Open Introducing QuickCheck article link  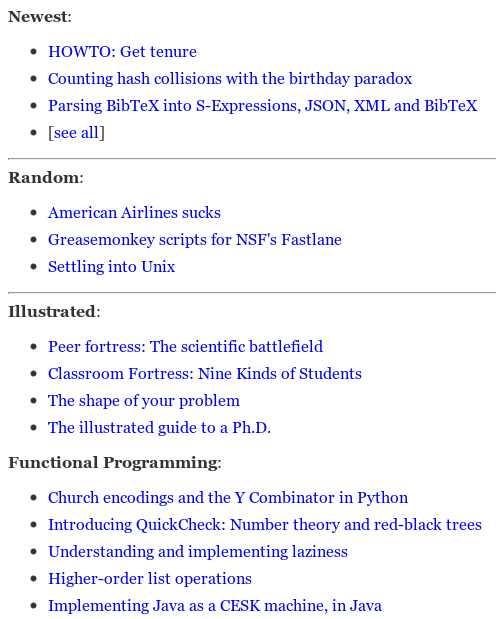point(265,525)
